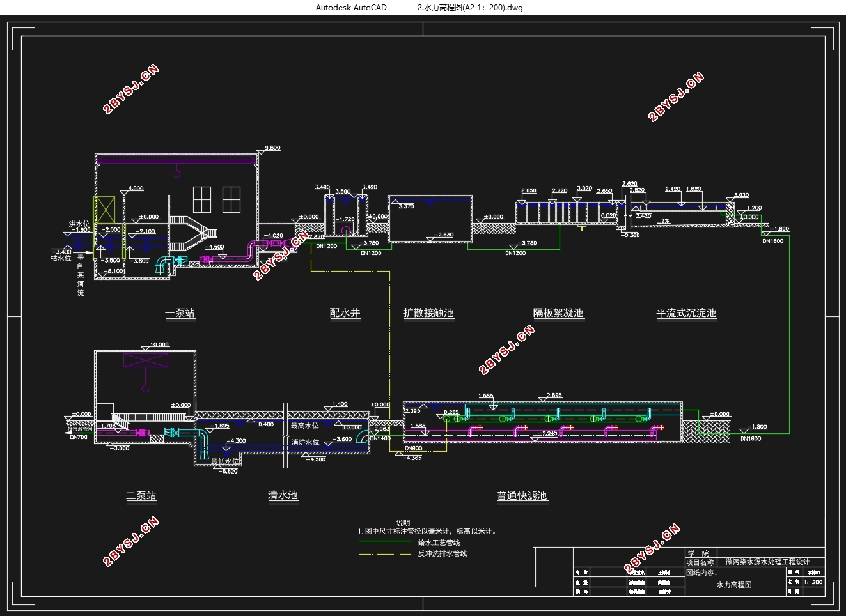Click elevation '-4.020' by outlet pipe
The height and width of the screenshot is (616, 846).
click(x=273, y=235)
